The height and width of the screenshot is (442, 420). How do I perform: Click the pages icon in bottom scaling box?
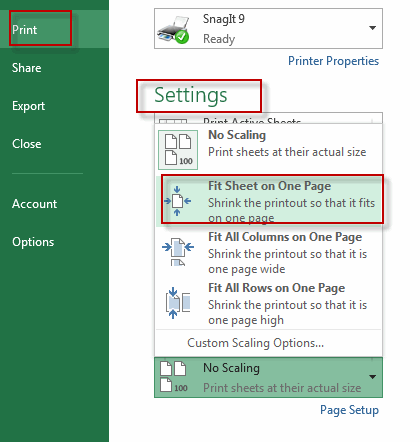(173, 377)
